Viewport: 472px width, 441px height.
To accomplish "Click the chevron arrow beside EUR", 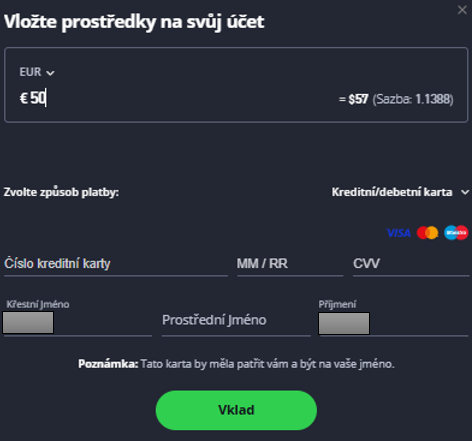I will pos(50,73).
